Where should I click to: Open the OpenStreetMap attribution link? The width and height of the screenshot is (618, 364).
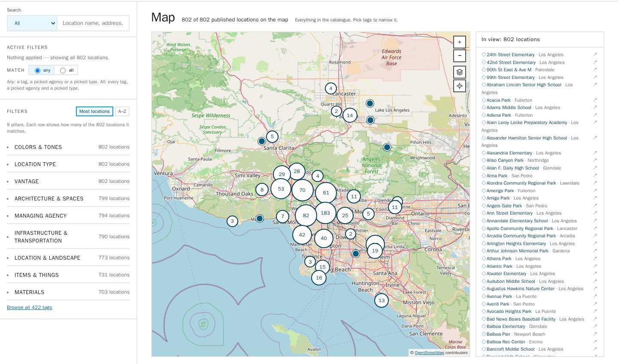click(429, 353)
